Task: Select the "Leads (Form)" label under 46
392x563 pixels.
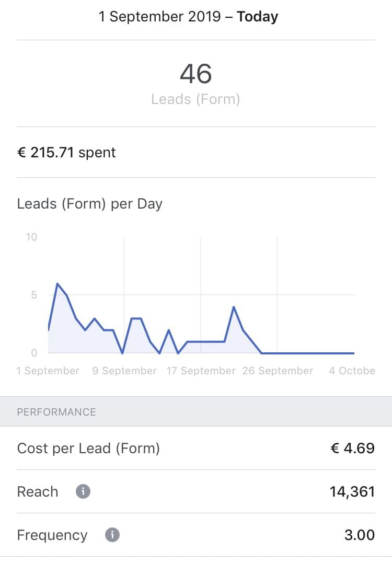Action: tap(195, 99)
